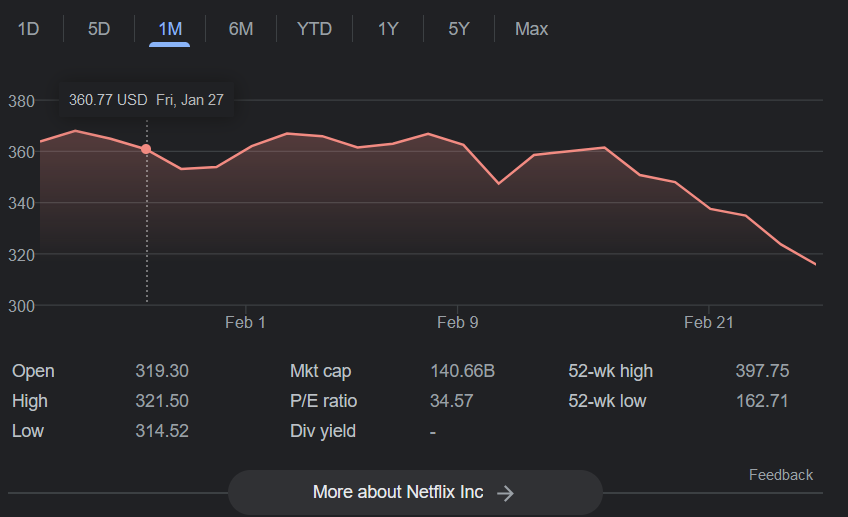View the Max range chart tab
The image size is (848, 517).
point(531,29)
